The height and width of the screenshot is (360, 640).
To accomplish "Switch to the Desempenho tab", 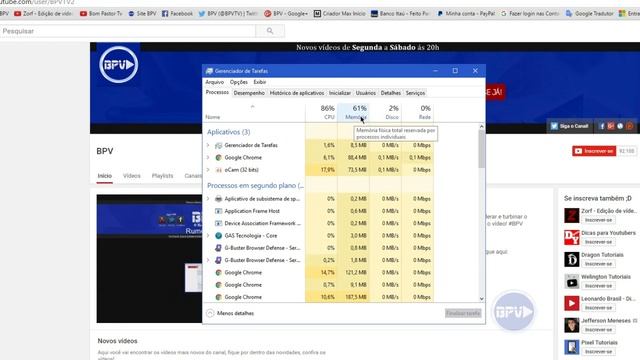I will (249, 93).
